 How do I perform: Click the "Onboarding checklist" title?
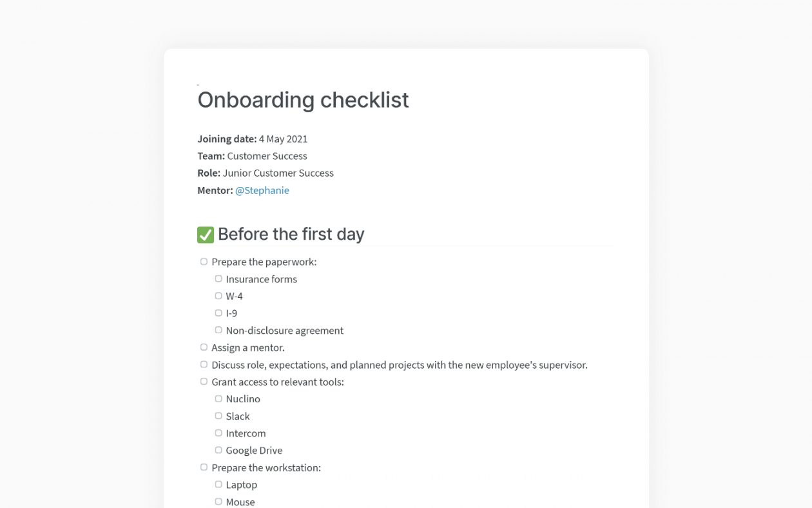click(303, 100)
